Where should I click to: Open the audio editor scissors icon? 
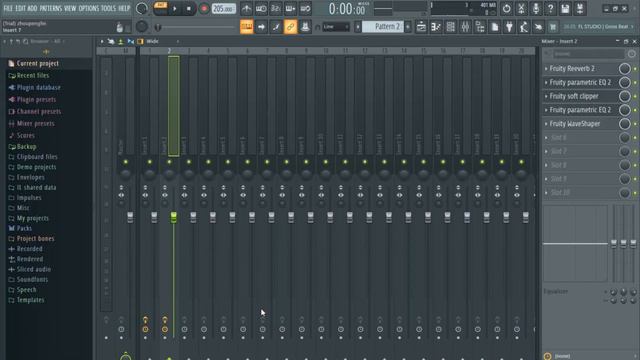[521, 9]
